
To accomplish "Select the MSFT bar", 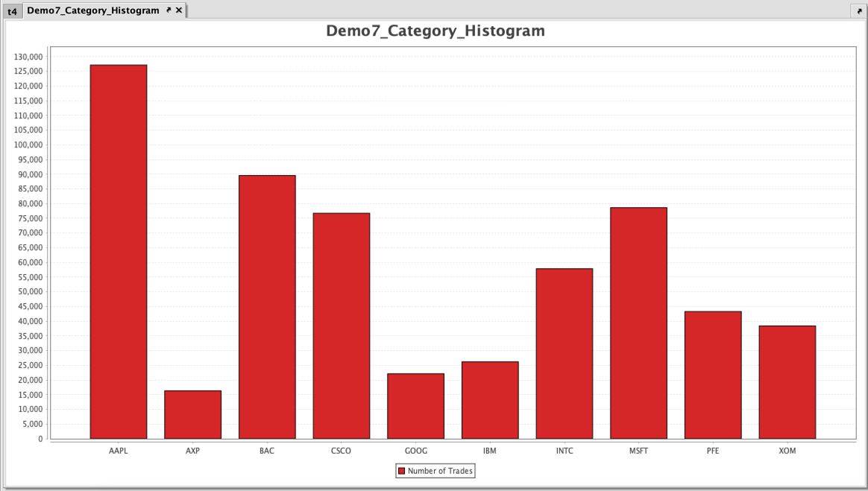I will 638,323.
